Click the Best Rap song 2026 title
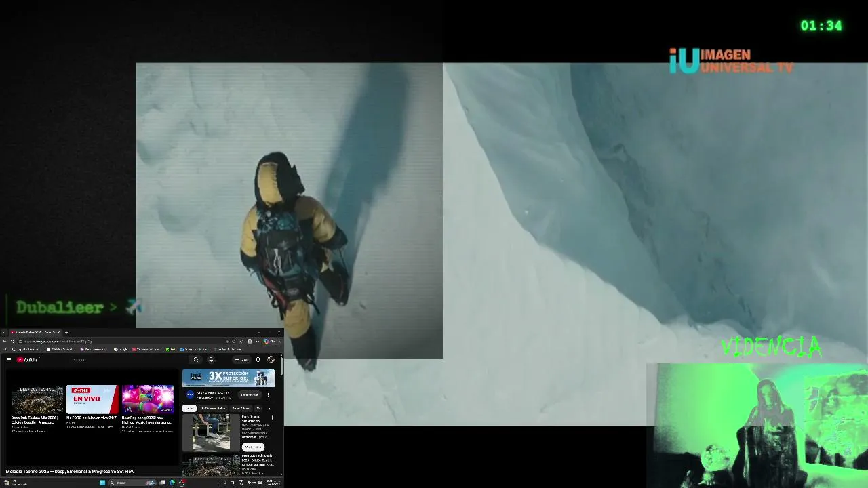Screen dimensions: 868x488 click(147, 420)
